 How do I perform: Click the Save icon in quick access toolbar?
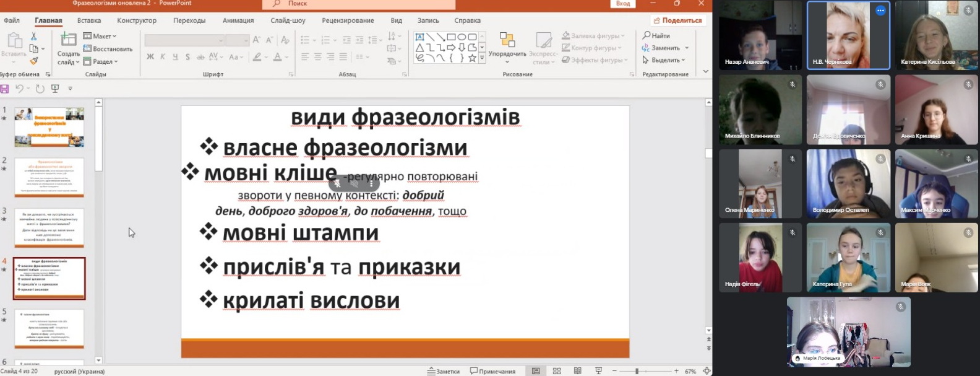4,89
